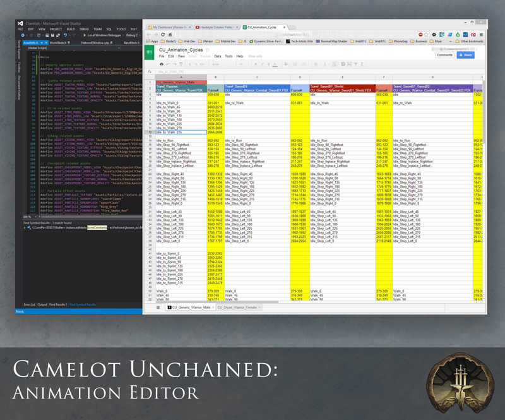Open the Gmail extension icon
This screenshot has height=420, width=505.
pos(473,35)
